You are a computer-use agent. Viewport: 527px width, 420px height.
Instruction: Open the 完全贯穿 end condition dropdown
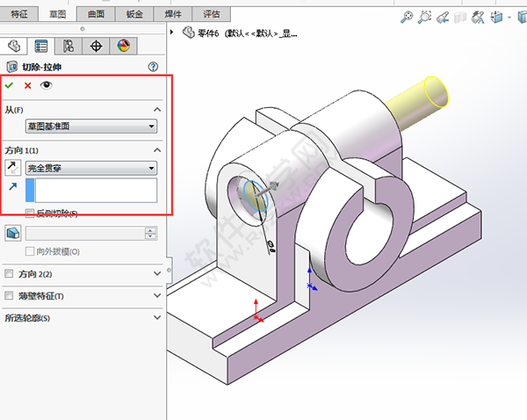point(91,168)
